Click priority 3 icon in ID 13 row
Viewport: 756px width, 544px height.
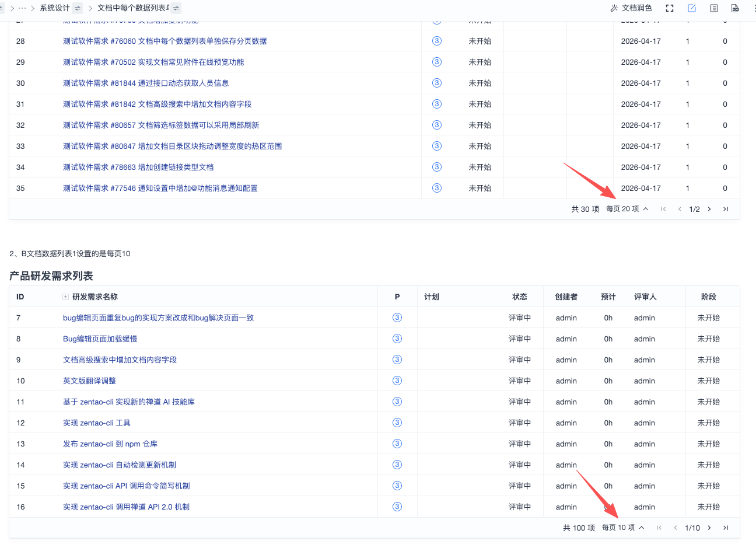(397, 444)
